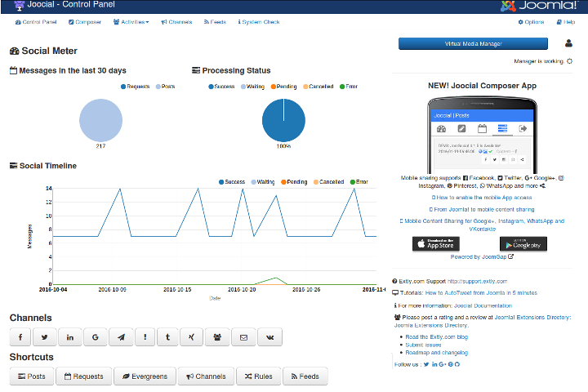This screenshot has width=588, height=392.
Task: Open the Evergreens shortcut button
Action: pyautogui.click(x=145, y=376)
